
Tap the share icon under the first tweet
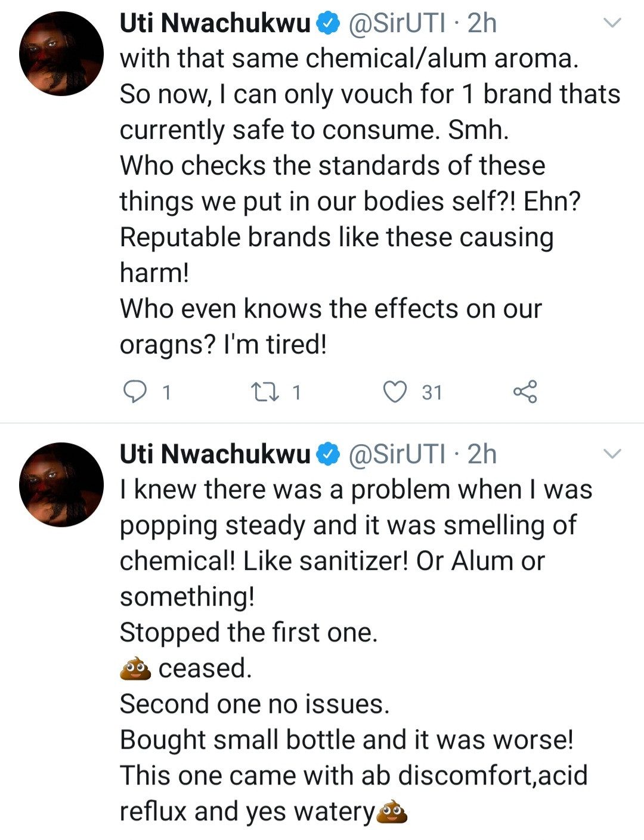click(x=525, y=392)
